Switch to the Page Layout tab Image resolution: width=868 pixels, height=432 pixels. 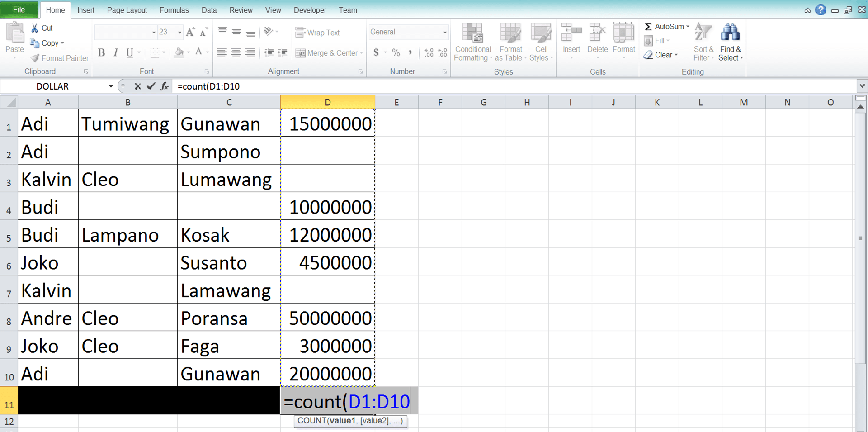127,10
